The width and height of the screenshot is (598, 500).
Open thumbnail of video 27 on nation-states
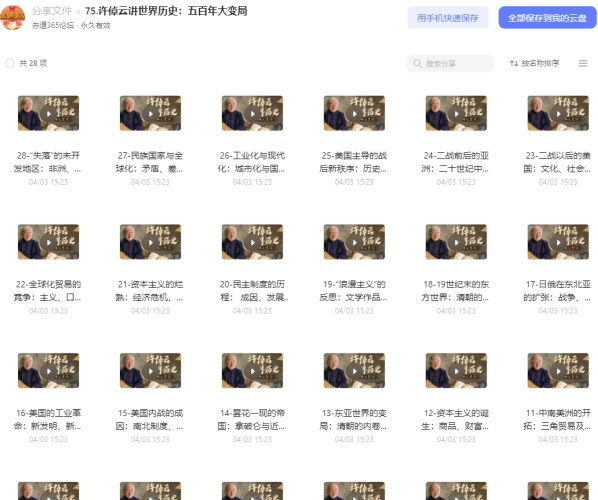click(150, 113)
